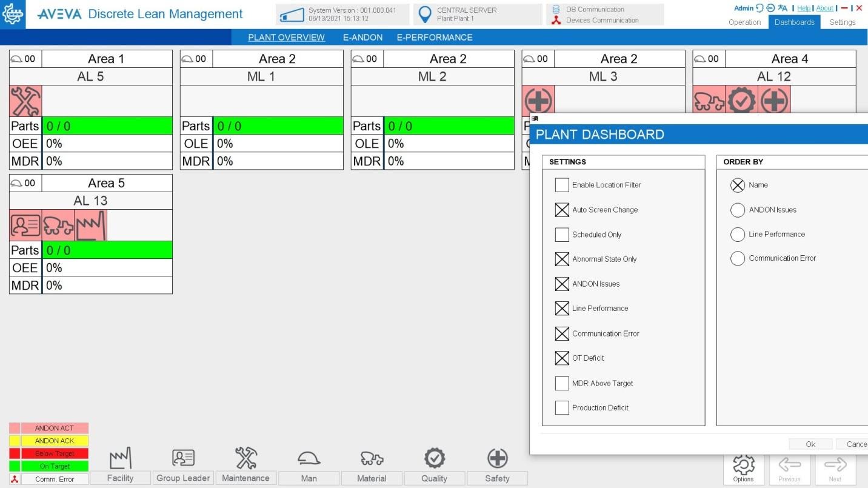Image resolution: width=868 pixels, height=488 pixels.
Task: Click the Facility factory icon in legend
Action: (120, 459)
